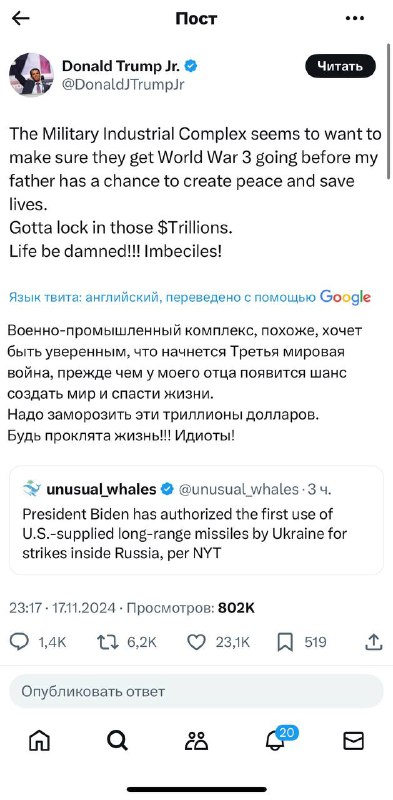
Task: Open the Home tab
Action: pos(39,741)
